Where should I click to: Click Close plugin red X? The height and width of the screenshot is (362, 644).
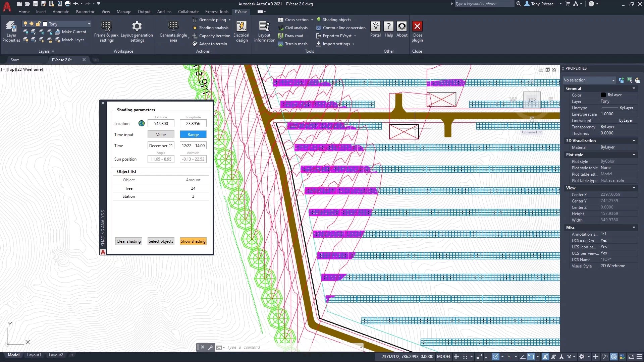click(x=417, y=26)
